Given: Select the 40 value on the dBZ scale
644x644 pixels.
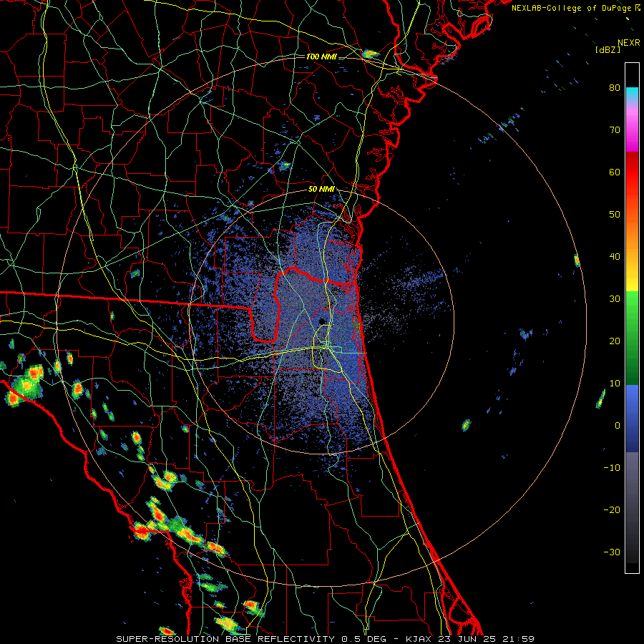Looking at the screenshot, I should 615,257.
